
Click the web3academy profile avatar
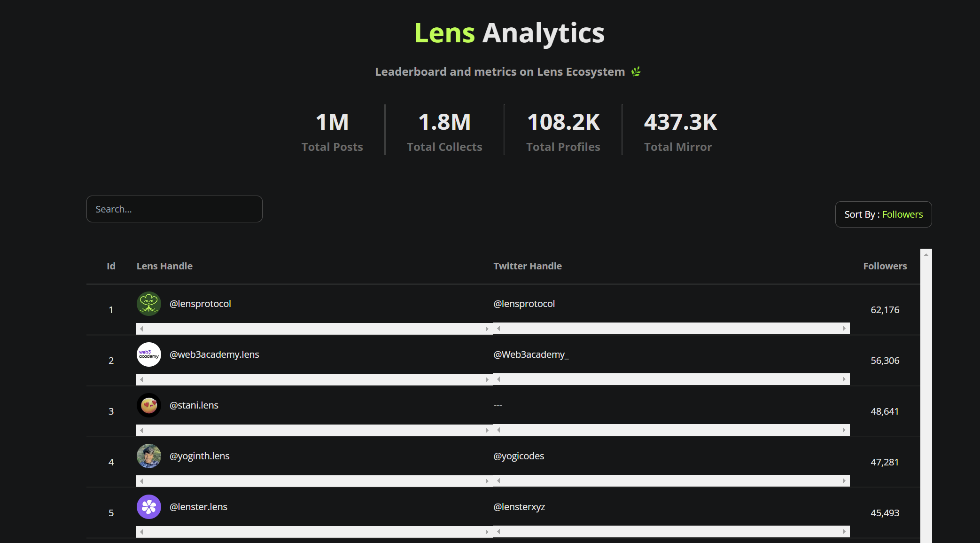point(149,354)
